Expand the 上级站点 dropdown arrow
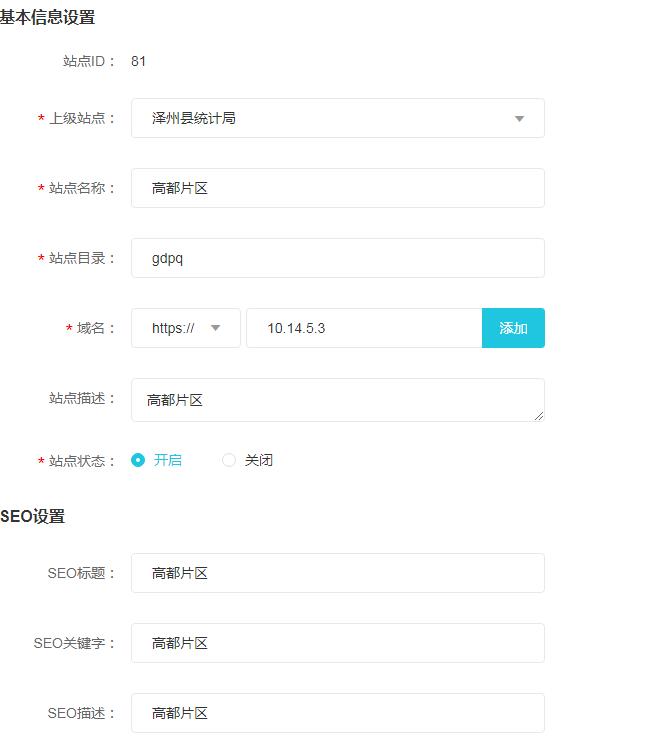 [x=519, y=119]
